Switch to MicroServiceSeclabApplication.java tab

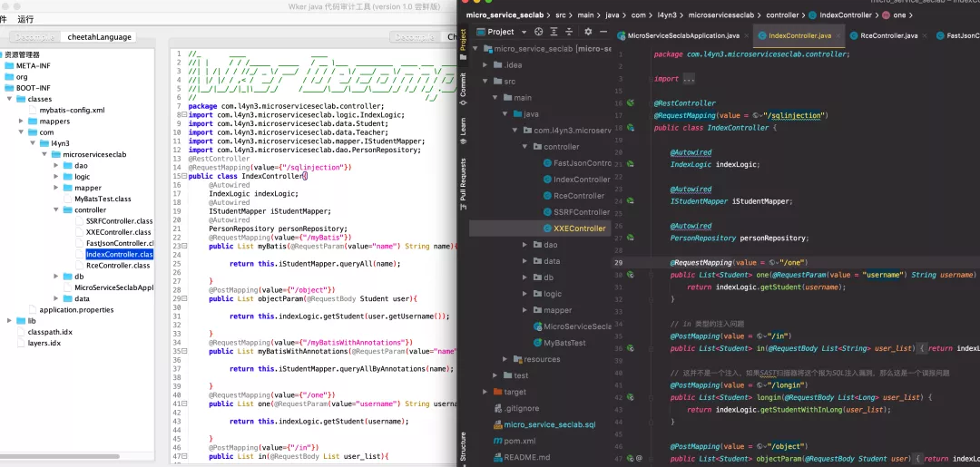point(683,35)
